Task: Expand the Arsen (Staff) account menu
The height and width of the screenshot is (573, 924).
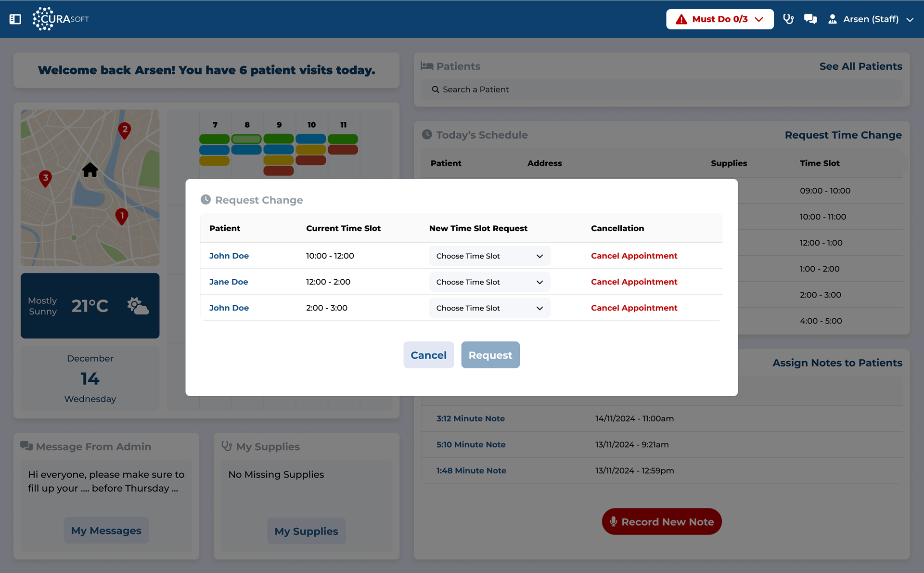Action: pos(910,20)
